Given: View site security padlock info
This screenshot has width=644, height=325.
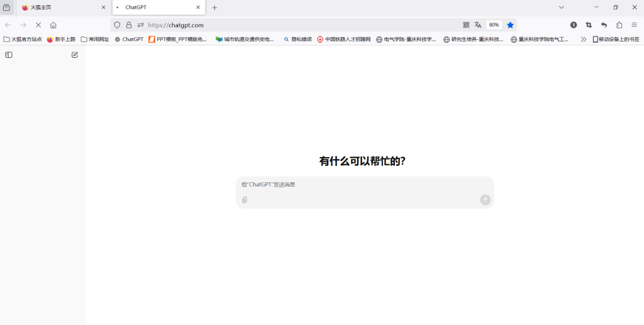Looking at the screenshot, I should point(129,25).
